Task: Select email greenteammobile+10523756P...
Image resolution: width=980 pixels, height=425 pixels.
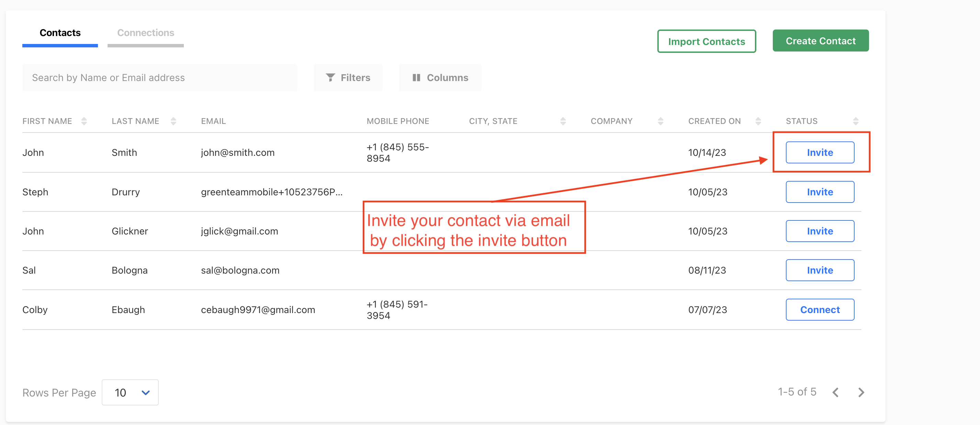Action: pos(271,192)
